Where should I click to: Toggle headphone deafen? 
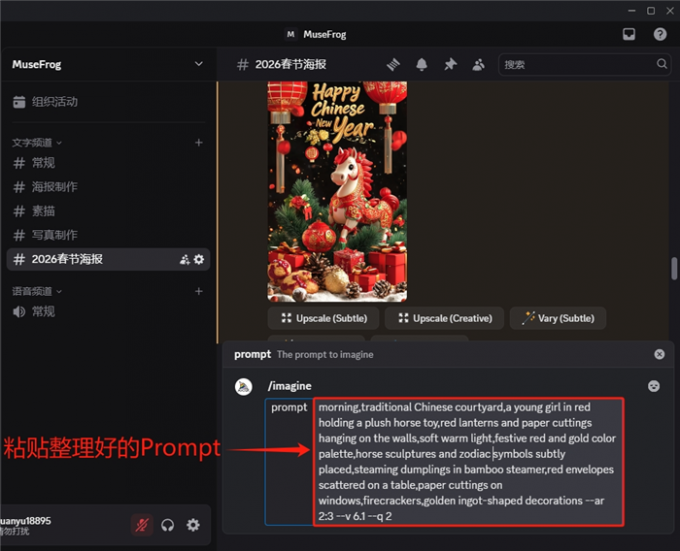[168, 525]
